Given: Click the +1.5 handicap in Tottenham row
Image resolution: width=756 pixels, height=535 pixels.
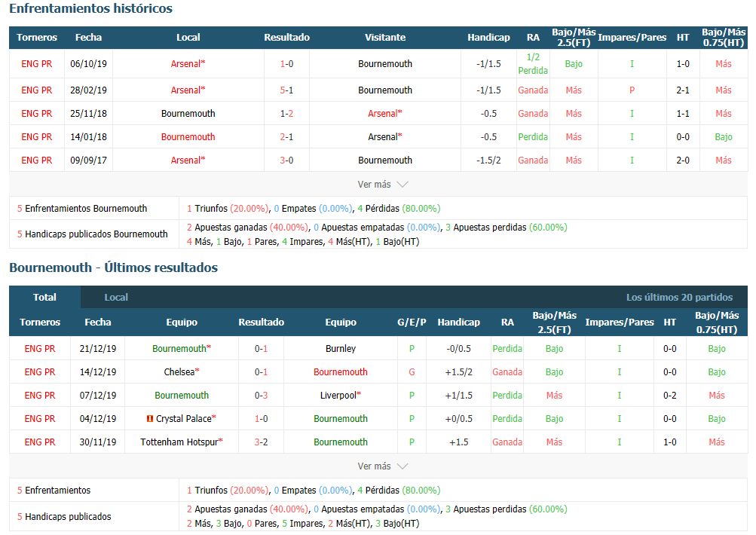Looking at the screenshot, I should pos(459,442).
